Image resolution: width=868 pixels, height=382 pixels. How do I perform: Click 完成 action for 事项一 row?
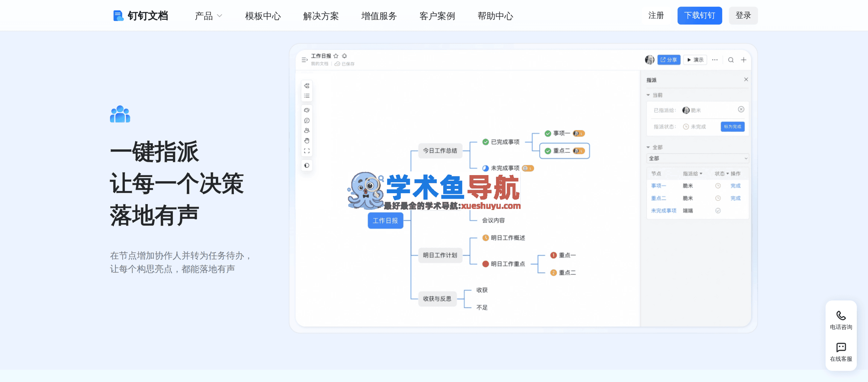(x=735, y=186)
